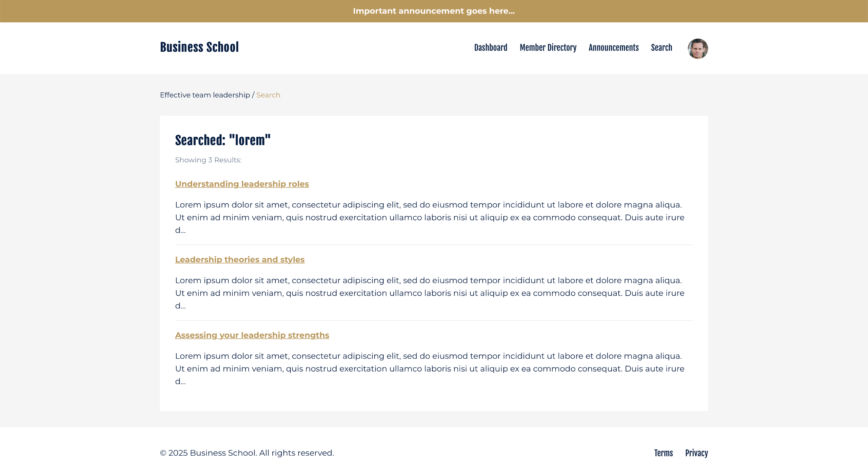
Task: Click the Search breadcrumb link
Action: [x=268, y=95]
